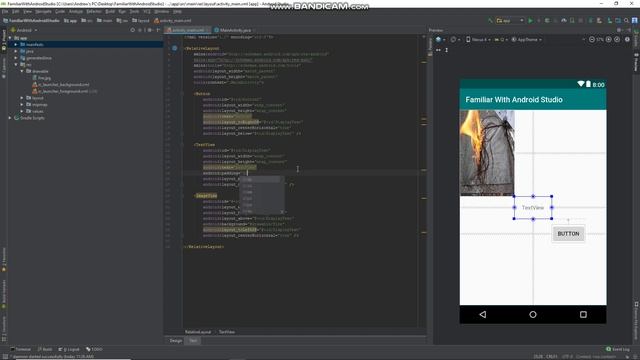Click the Project vertical side tab
This screenshot has height=360, width=640.
(x=4, y=40)
